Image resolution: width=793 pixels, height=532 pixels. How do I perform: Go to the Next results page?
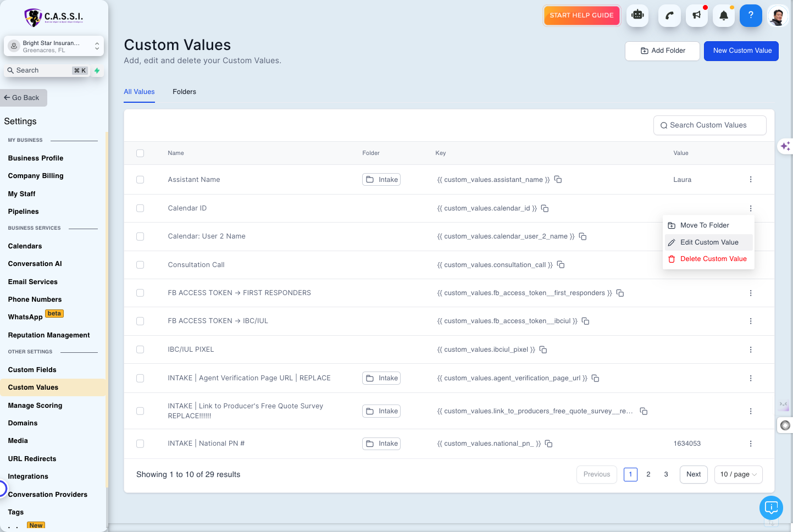pyautogui.click(x=694, y=474)
